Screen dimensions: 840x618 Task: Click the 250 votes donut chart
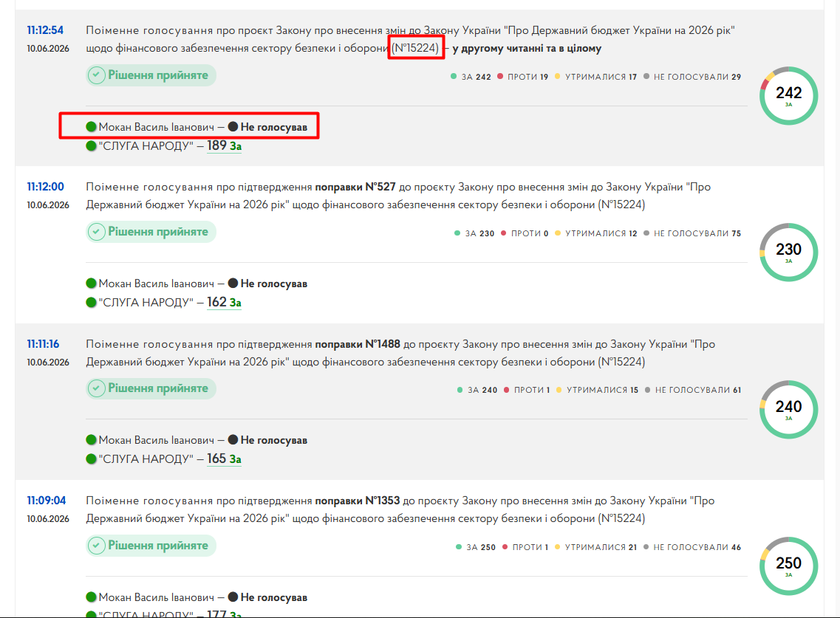(788, 566)
